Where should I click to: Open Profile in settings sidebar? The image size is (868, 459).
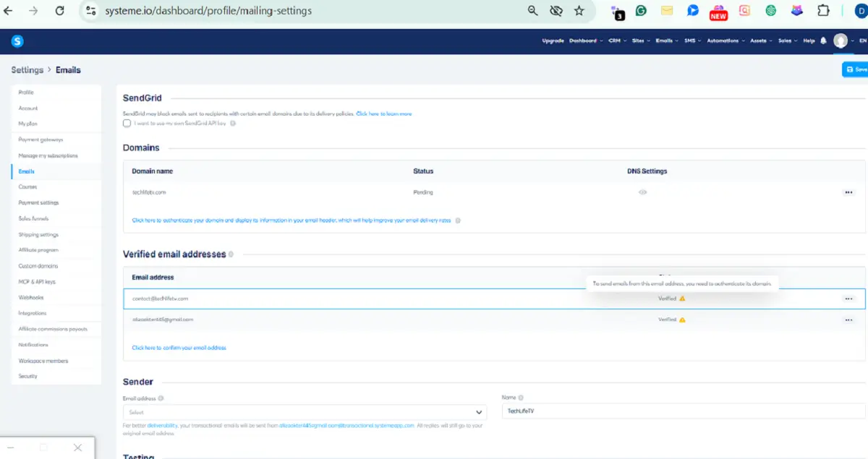pyautogui.click(x=26, y=93)
